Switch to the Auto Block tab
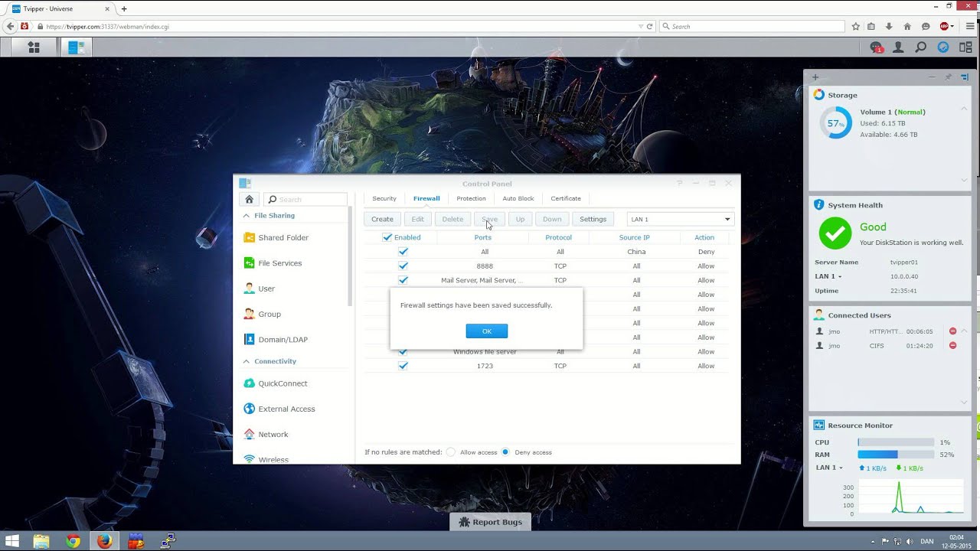 coord(518,199)
